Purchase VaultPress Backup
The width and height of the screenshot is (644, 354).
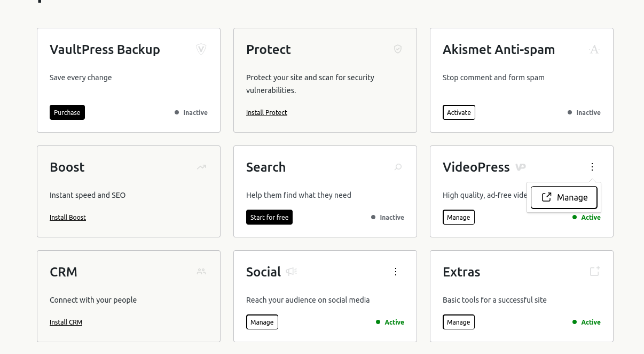pyautogui.click(x=67, y=112)
